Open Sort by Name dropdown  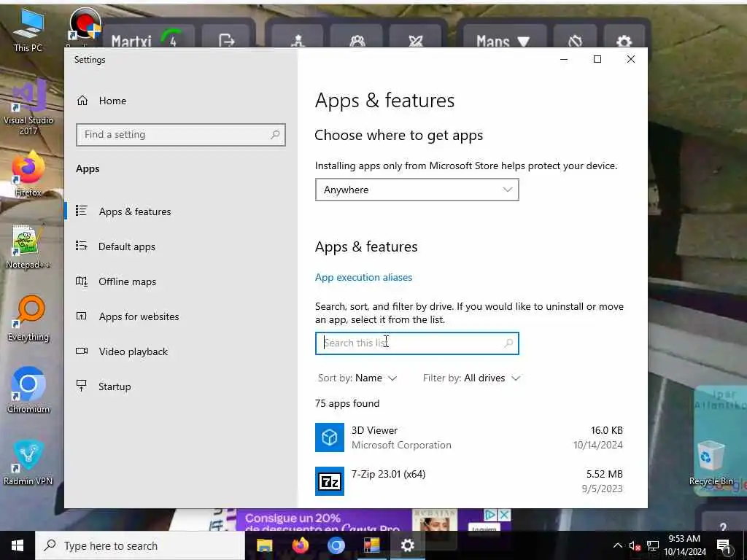357,378
